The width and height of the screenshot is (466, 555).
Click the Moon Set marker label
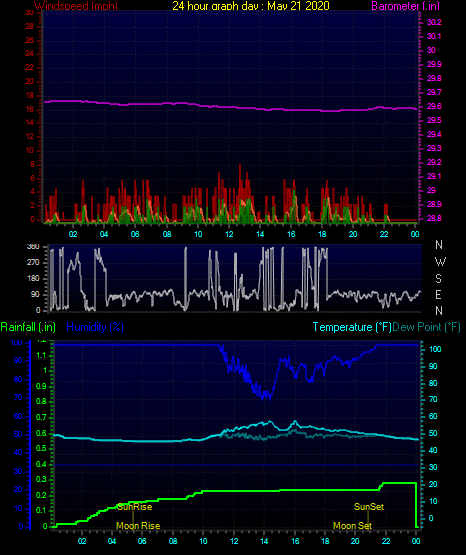[352, 526]
